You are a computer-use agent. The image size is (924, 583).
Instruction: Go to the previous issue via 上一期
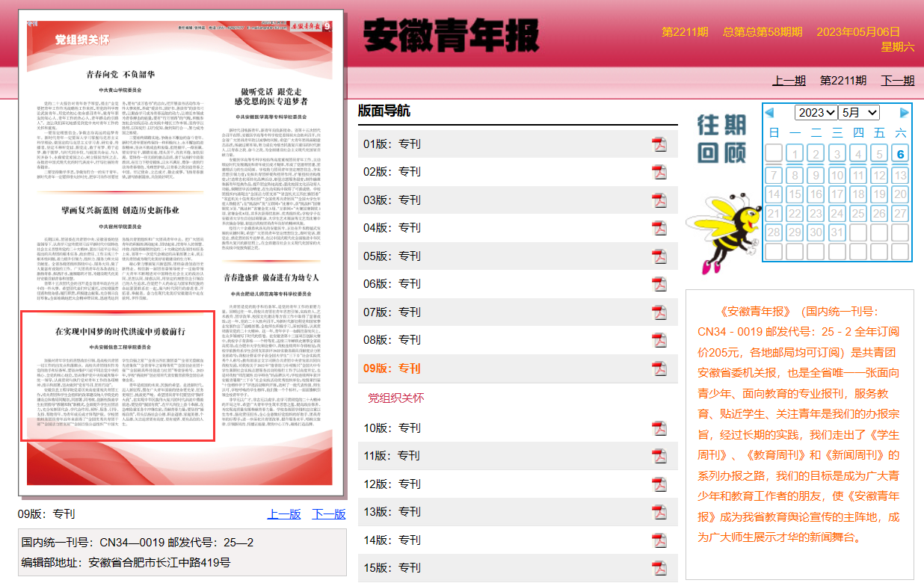point(789,81)
